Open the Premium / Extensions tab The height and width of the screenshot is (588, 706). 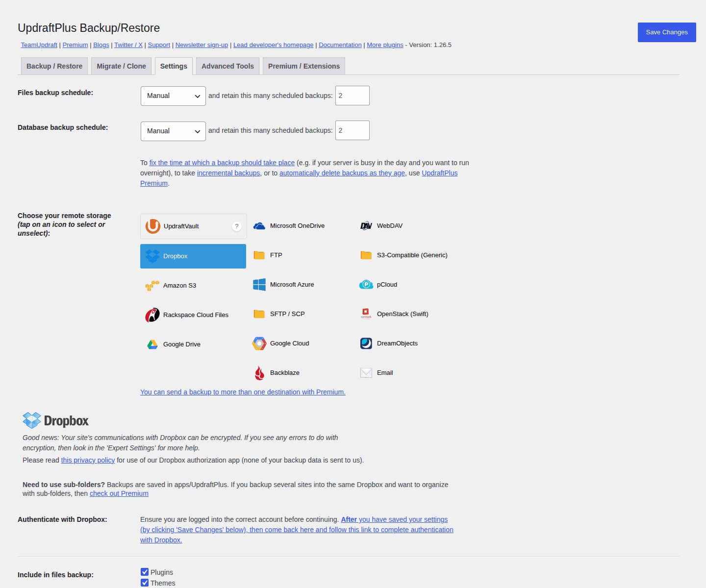click(304, 66)
